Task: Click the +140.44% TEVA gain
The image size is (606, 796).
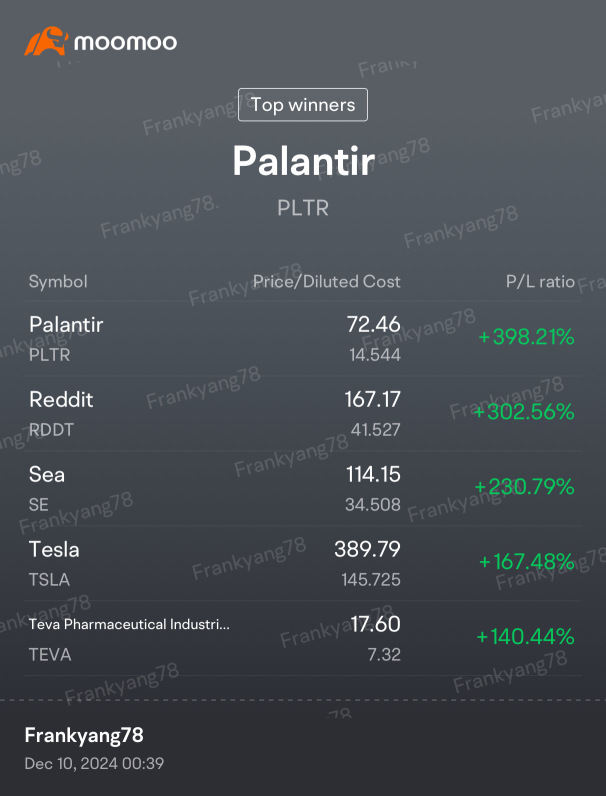Action: [525, 637]
